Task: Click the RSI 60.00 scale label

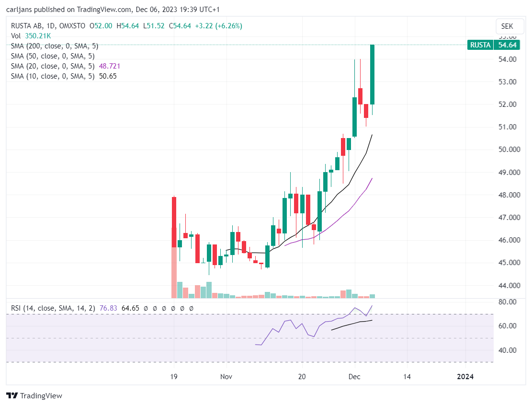Action: tap(507, 326)
